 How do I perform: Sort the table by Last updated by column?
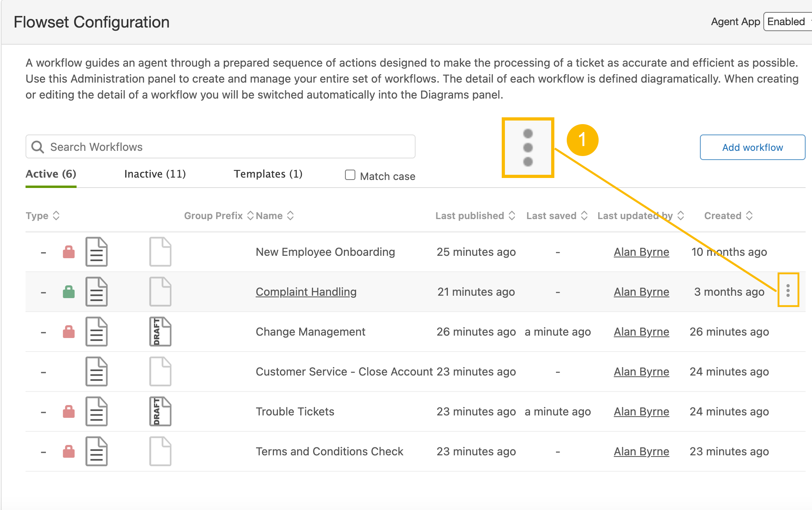point(681,215)
